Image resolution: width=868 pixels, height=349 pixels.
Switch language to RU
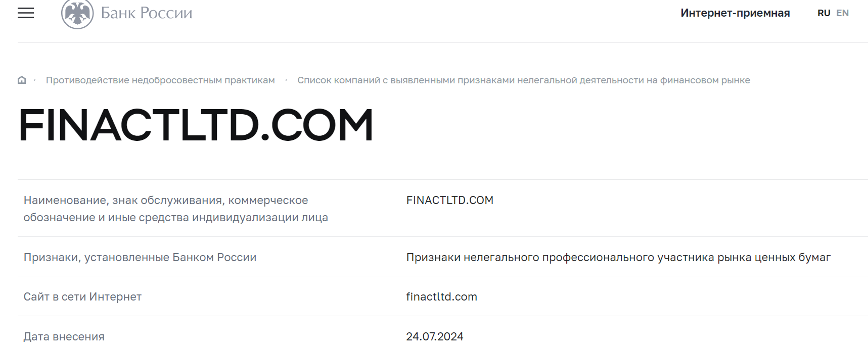point(824,13)
